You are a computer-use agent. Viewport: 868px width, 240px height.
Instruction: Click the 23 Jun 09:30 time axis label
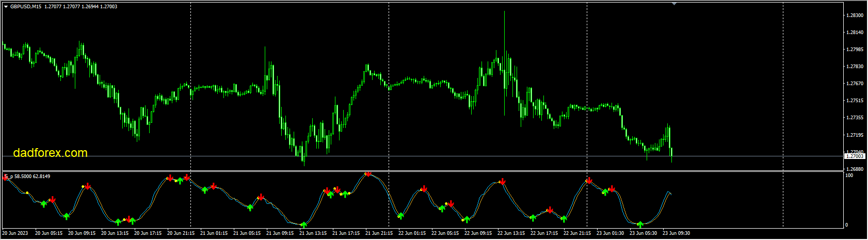click(x=677, y=233)
